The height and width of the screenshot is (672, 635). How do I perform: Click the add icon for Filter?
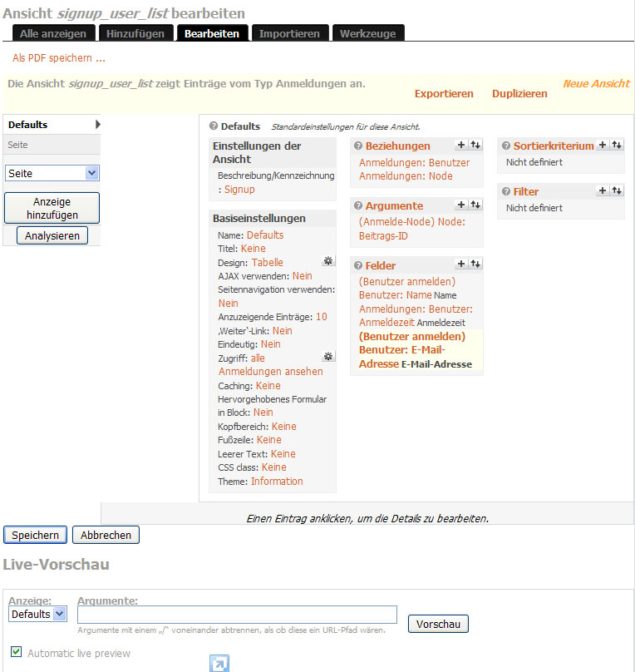[x=603, y=191]
